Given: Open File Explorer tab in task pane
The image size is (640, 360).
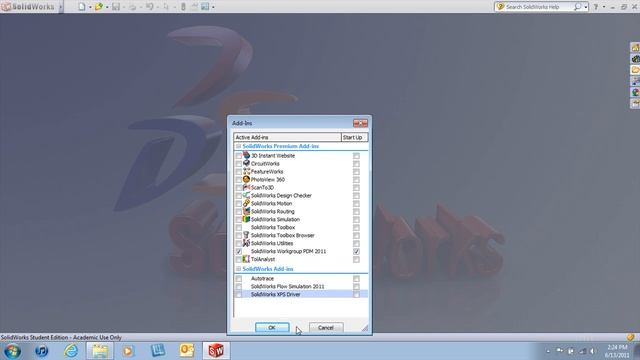Looking at the screenshot, I should coord(635,70).
